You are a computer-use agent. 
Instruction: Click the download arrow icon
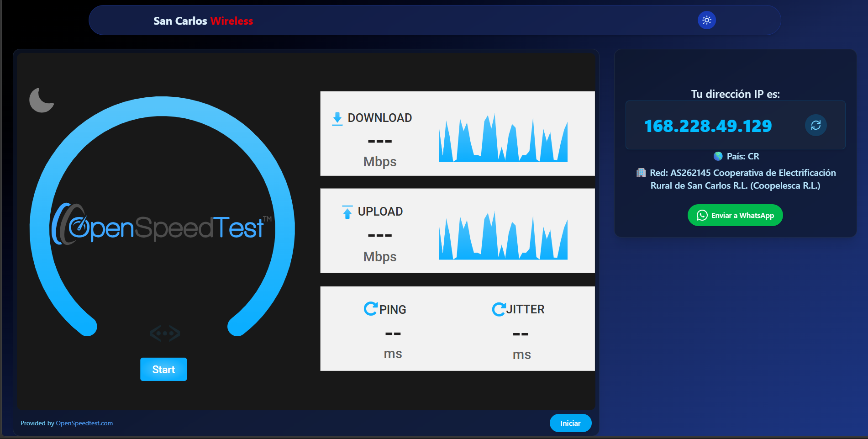[x=337, y=118]
